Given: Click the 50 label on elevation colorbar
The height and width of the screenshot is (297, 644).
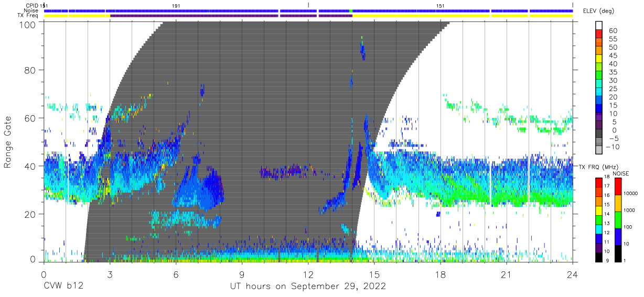Looking at the screenshot, I should click(x=613, y=47).
